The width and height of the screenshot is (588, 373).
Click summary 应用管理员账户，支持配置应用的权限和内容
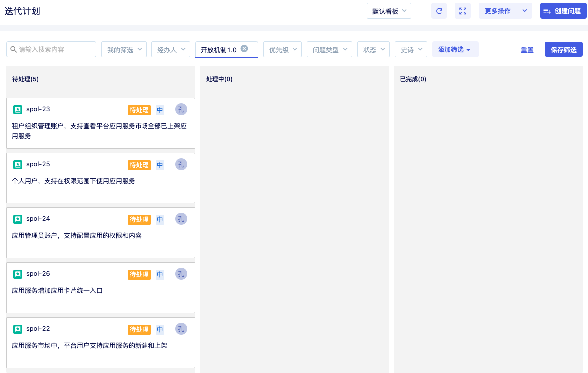click(77, 236)
